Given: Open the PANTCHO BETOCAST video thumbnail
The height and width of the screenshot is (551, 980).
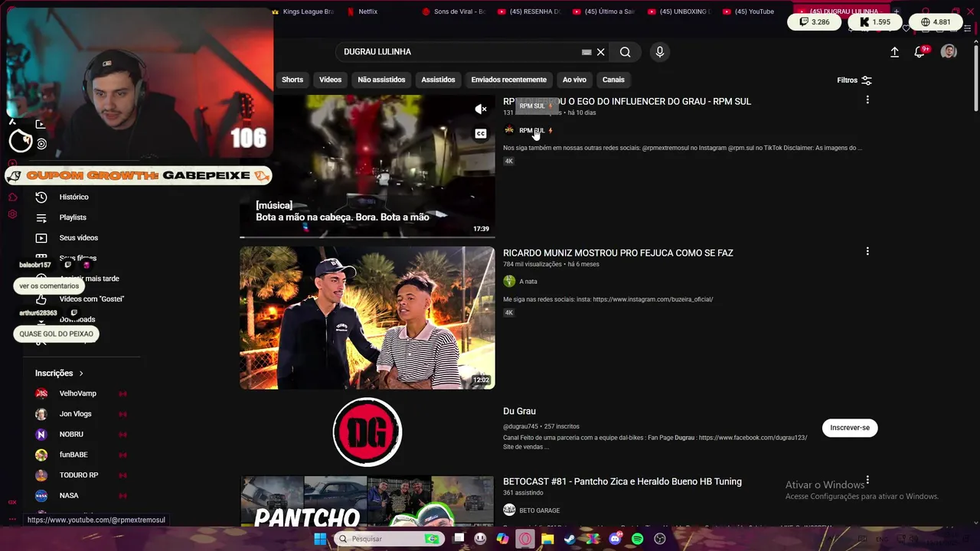Looking at the screenshot, I should [x=367, y=501].
